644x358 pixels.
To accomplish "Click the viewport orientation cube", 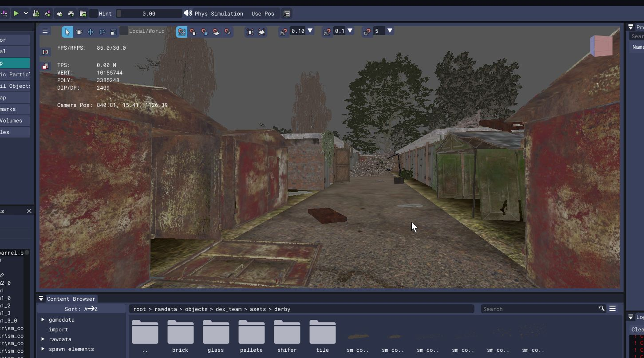I will click(601, 46).
